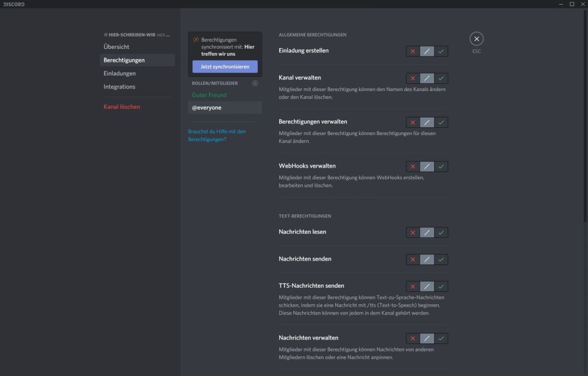Click the Jetzt synchronisieren button
The width and height of the screenshot is (588, 376).
tap(225, 67)
